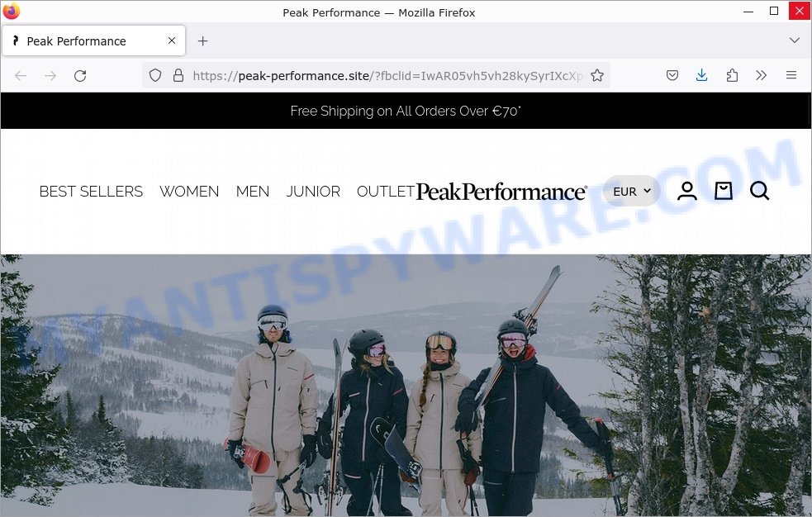Open the site search
This screenshot has width=812, height=517.
click(x=760, y=191)
